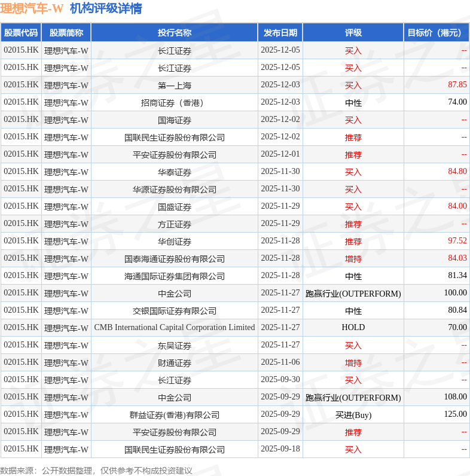
Task: Click the 数据来源 disclaimer text at bottom
Action: [x=96, y=471]
